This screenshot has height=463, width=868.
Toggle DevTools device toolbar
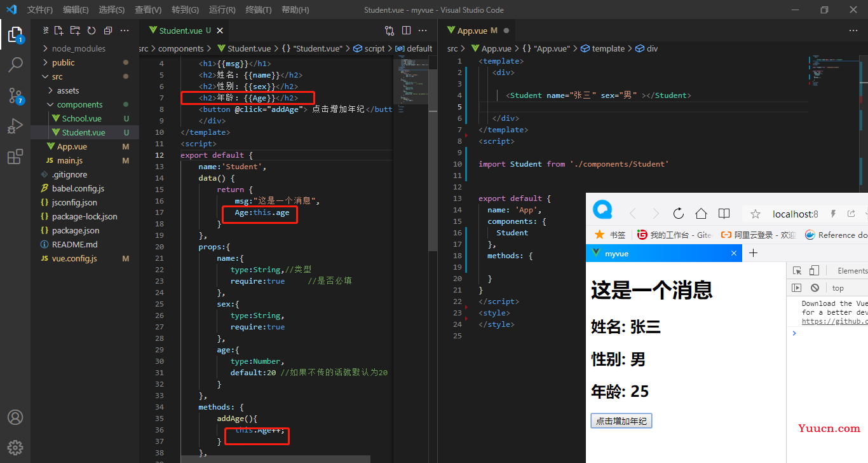click(x=814, y=271)
